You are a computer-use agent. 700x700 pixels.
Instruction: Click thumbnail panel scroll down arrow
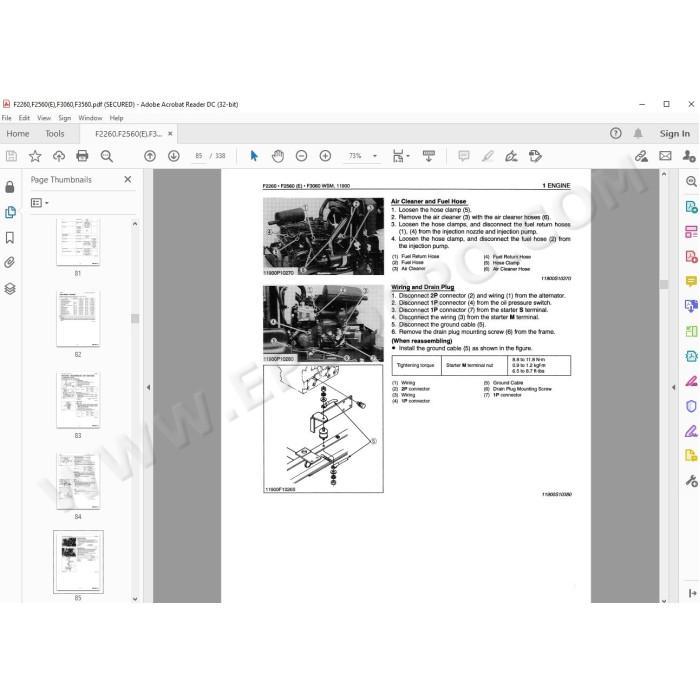tap(135, 599)
